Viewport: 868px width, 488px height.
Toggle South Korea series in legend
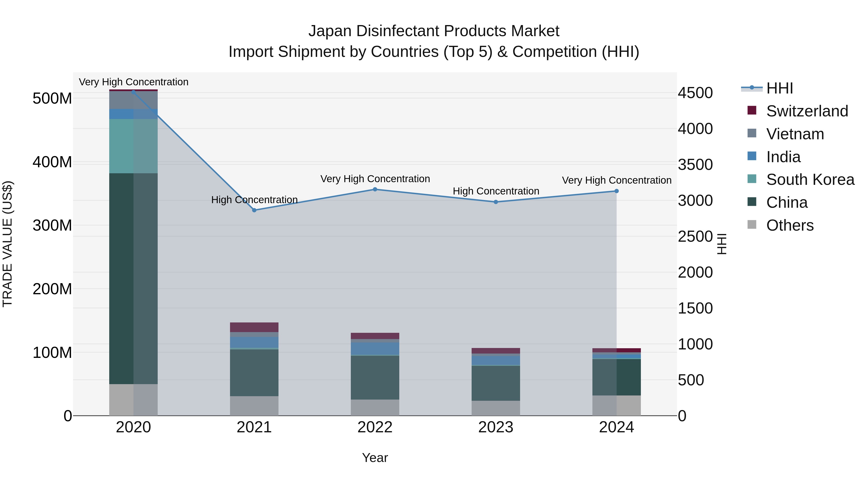pos(800,179)
